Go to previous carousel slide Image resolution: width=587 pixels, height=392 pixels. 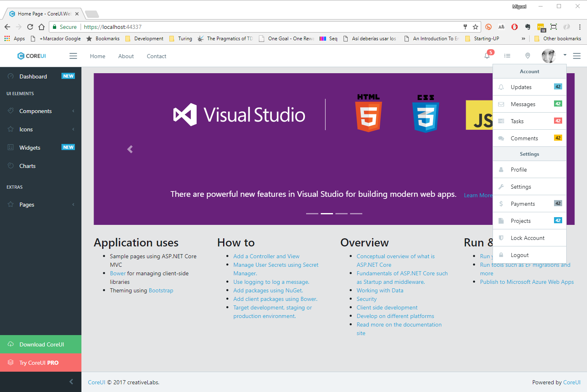(x=130, y=149)
